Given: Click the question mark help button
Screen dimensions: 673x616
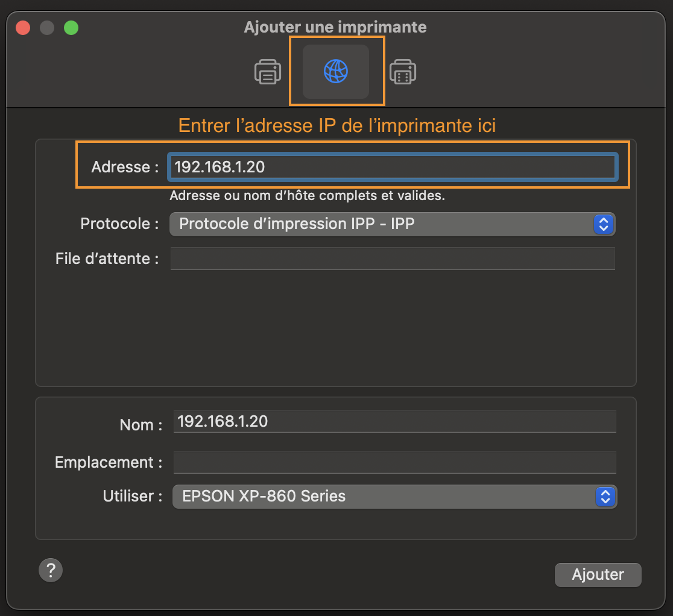Looking at the screenshot, I should click(x=51, y=570).
